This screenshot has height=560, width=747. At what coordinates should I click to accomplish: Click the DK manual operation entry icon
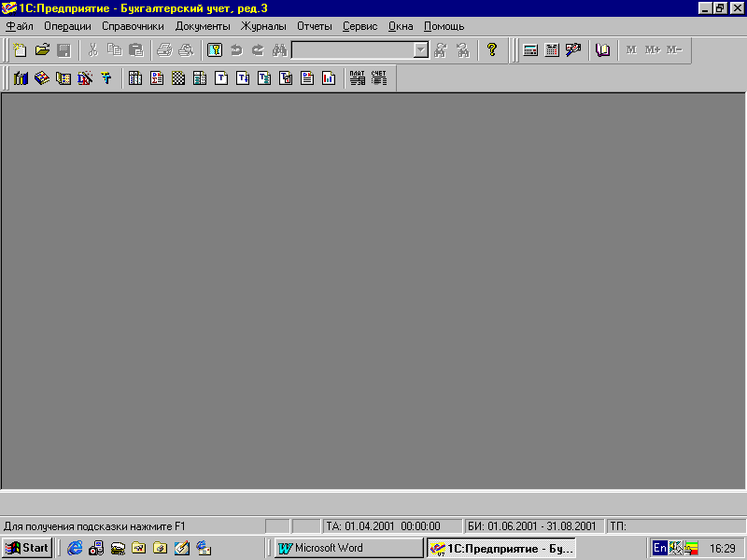tap(85, 78)
